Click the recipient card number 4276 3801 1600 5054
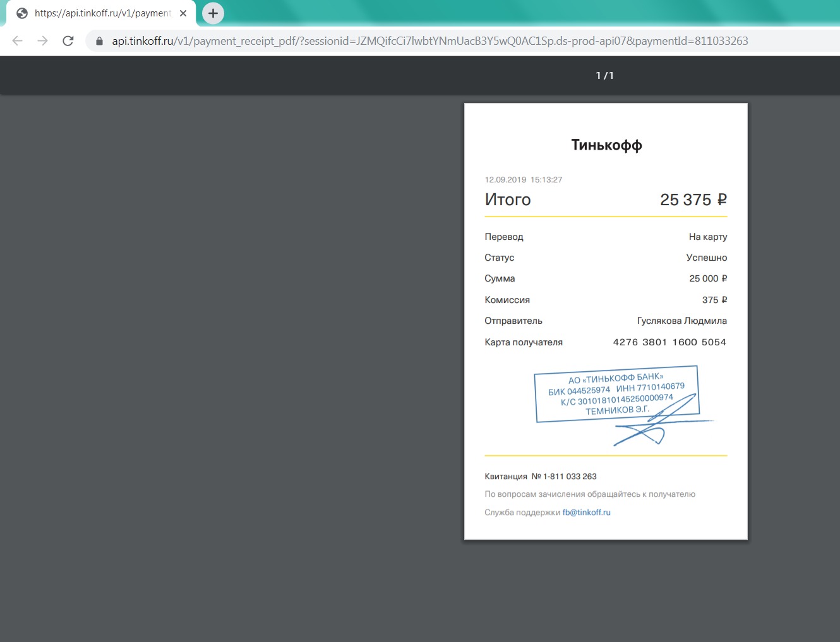The width and height of the screenshot is (840, 642). pos(669,342)
